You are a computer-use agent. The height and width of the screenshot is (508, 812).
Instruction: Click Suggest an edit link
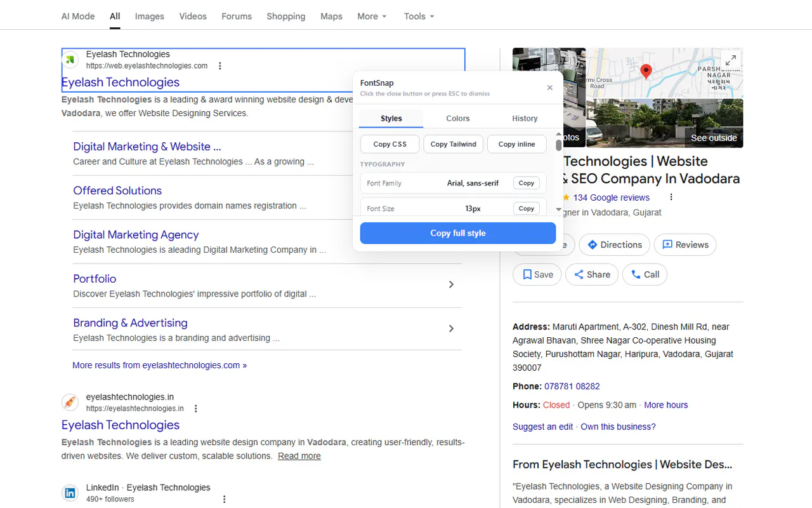click(543, 427)
